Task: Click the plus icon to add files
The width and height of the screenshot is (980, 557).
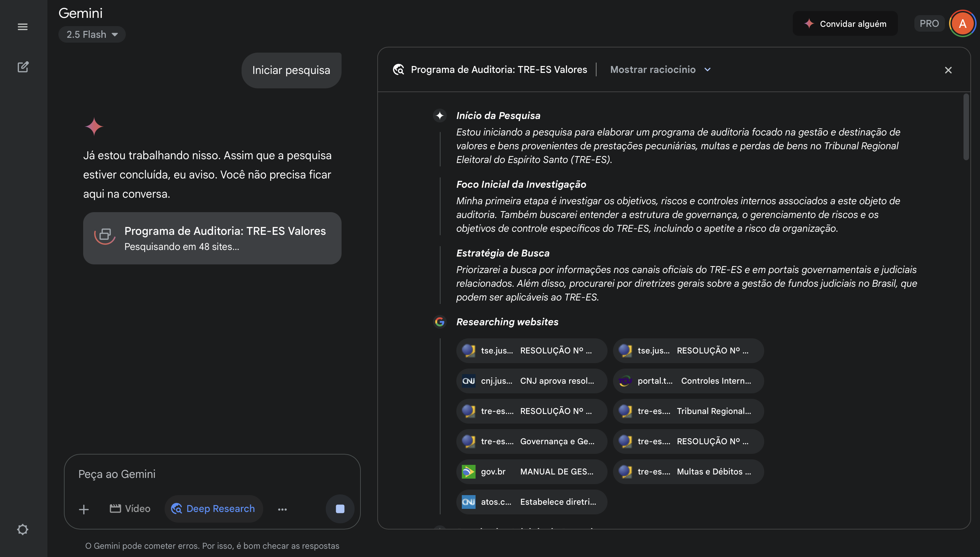Action: coord(84,509)
